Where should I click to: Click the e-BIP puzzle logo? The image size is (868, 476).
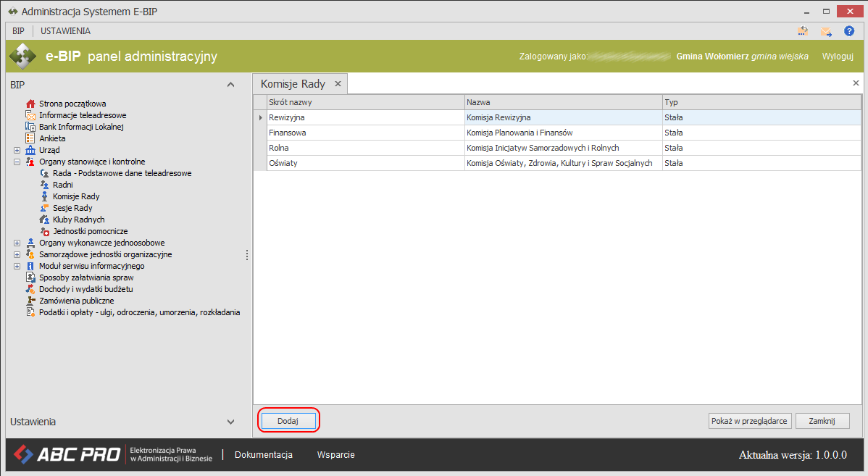(x=23, y=56)
